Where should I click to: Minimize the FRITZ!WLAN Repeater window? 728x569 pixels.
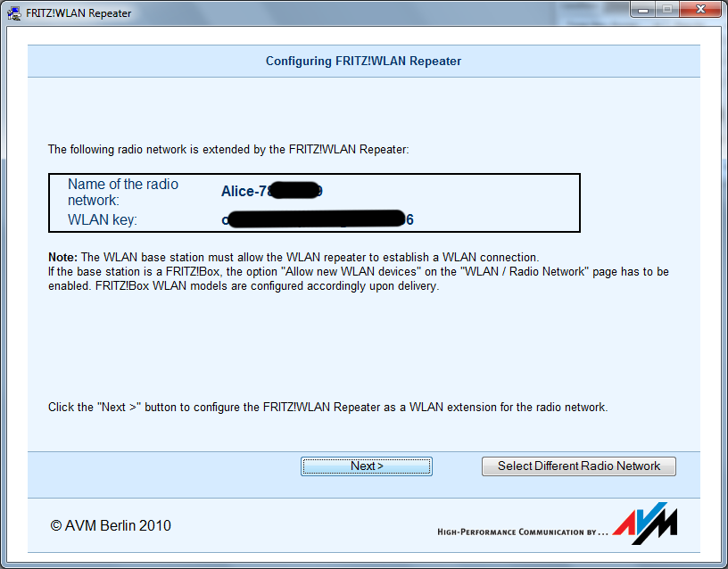pos(644,10)
